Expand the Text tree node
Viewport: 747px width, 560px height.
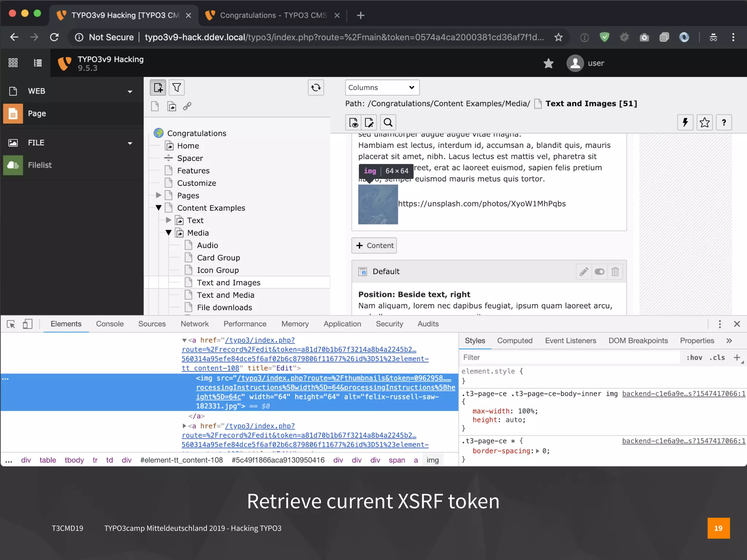coord(169,220)
